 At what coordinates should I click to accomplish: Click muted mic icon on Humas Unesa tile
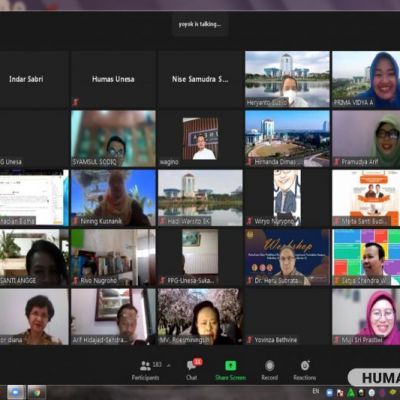tap(75, 102)
